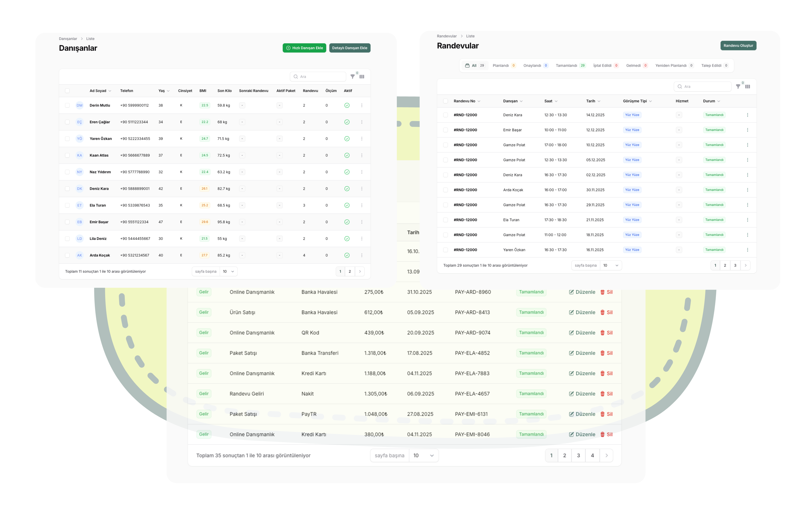Screen dimensions: 812x516
Task: Select checkbox for Emir Başar appointment row
Action: click(445, 130)
